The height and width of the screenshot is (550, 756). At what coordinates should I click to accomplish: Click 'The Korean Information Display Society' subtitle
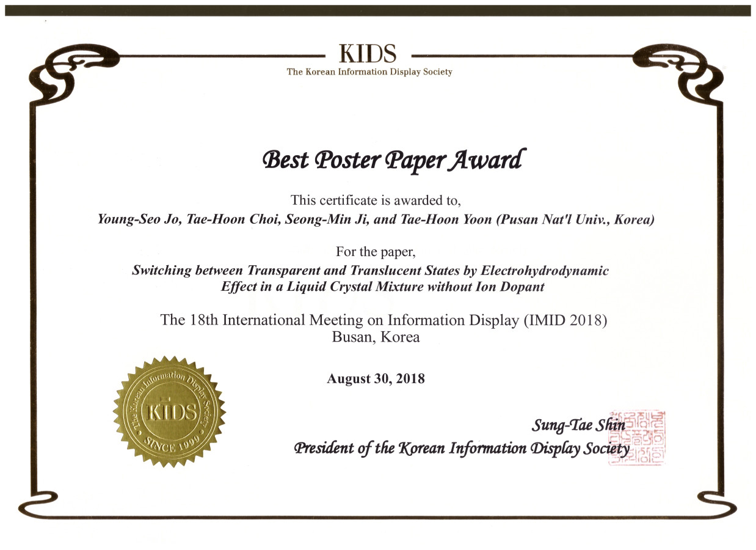(x=369, y=72)
